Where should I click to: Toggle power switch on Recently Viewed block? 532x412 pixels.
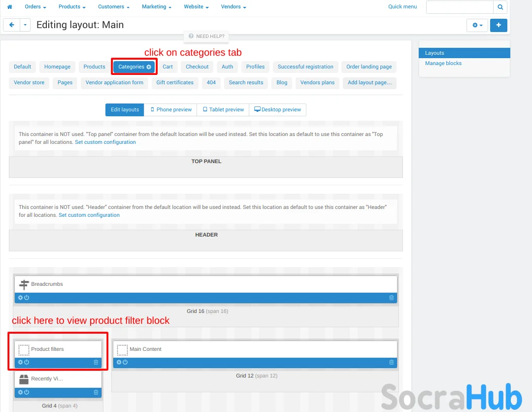(27, 392)
